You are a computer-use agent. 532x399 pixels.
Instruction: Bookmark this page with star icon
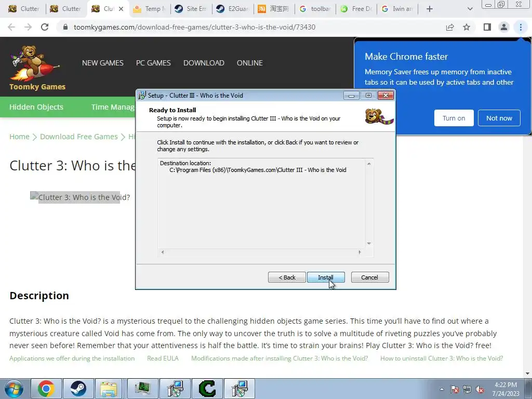tap(467, 27)
